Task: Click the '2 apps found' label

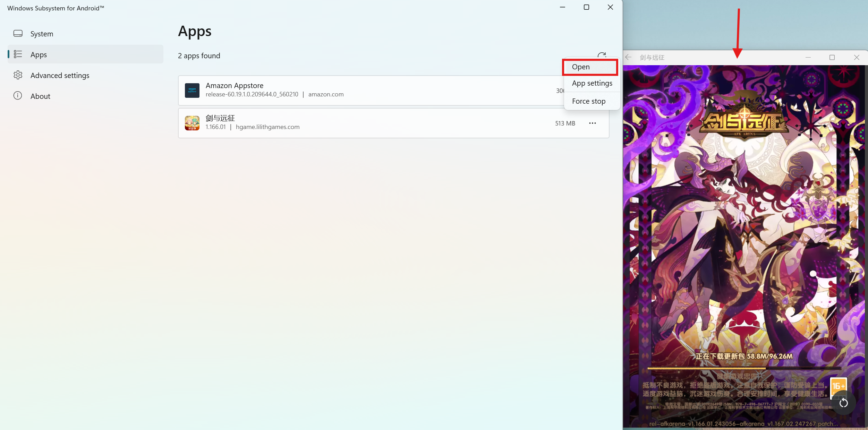Action: 199,56
